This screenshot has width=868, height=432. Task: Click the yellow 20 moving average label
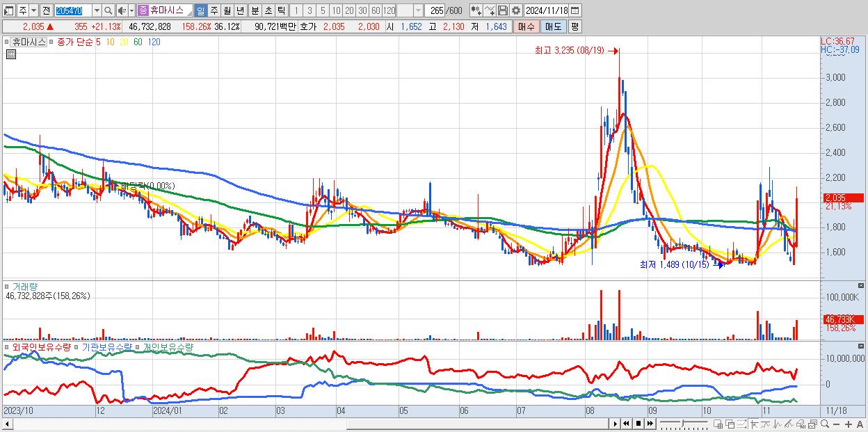(124, 42)
